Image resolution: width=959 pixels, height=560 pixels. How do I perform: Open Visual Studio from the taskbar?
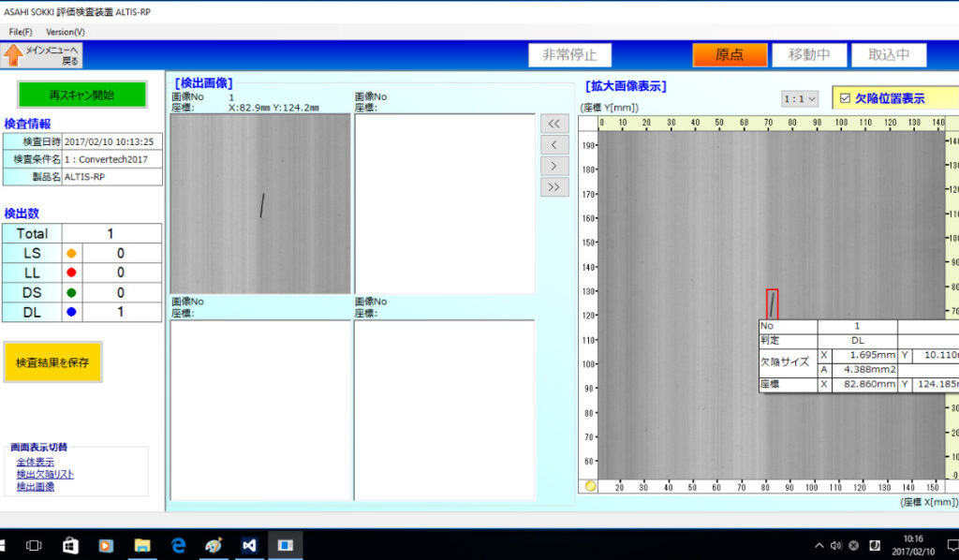249,544
